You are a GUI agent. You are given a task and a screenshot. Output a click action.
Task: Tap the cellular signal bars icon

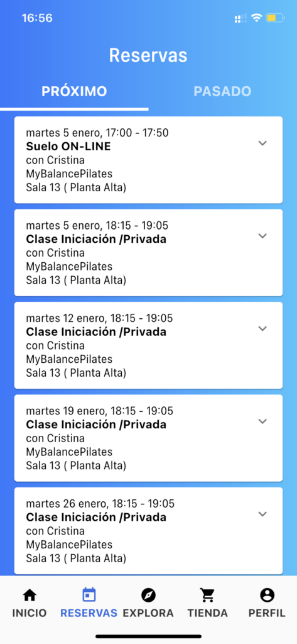(240, 18)
